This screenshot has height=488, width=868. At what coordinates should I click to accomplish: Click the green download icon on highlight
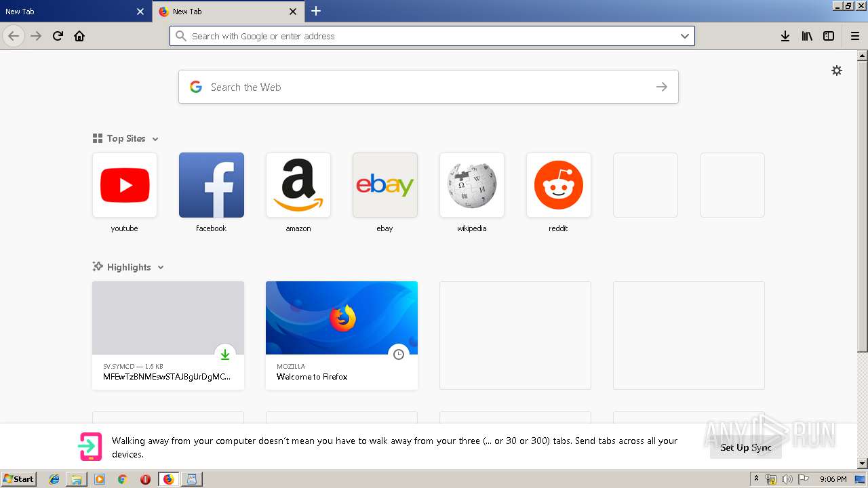pyautogui.click(x=225, y=354)
